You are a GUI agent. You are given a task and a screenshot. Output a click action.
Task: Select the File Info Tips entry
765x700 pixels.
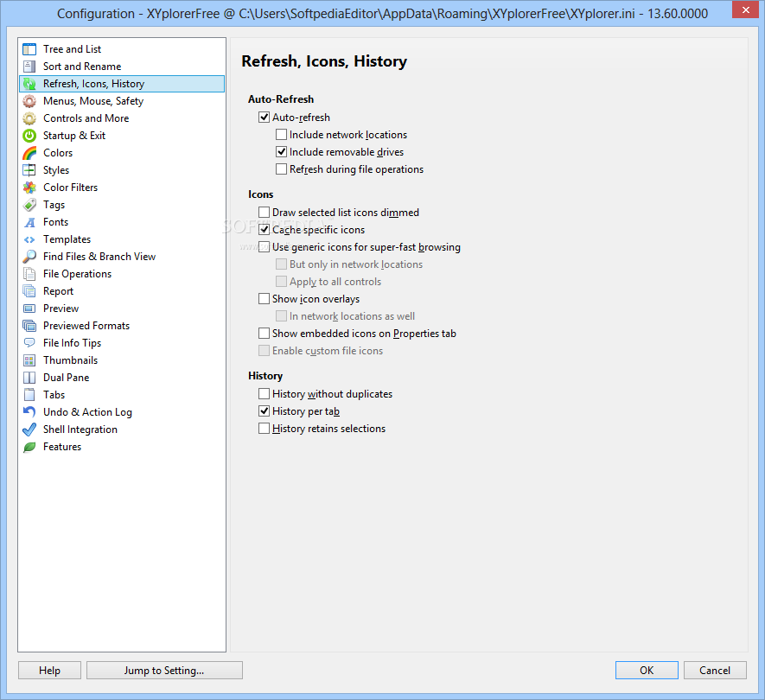click(x=122, y=343)
